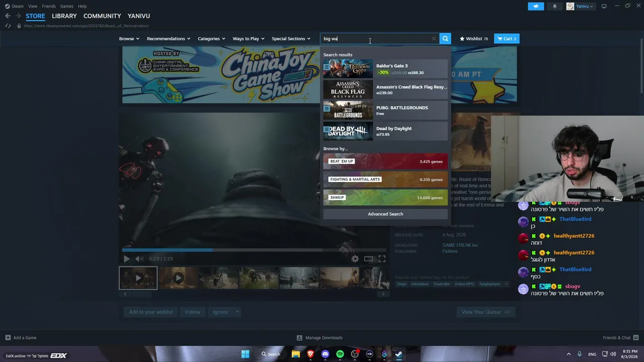Expand the Special Sections dropdown

(291, 39)
